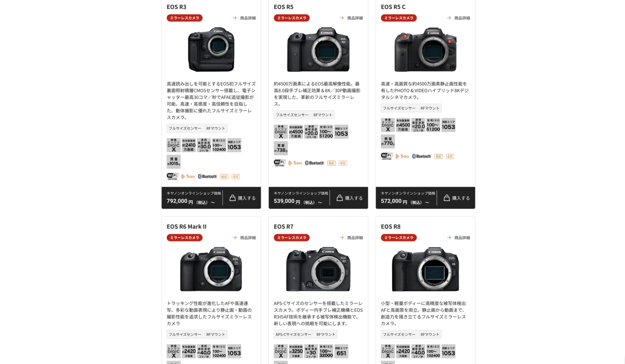This screenshot has width=625, height=364.
Task: Select the APS-C size sensor tag on EOS R7
Action: click(293, 334)
